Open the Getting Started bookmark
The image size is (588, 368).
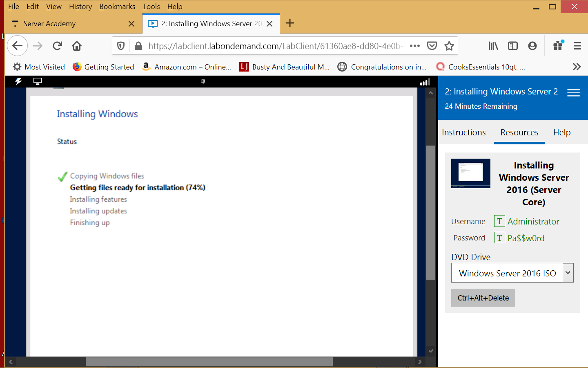coord(103,67)
